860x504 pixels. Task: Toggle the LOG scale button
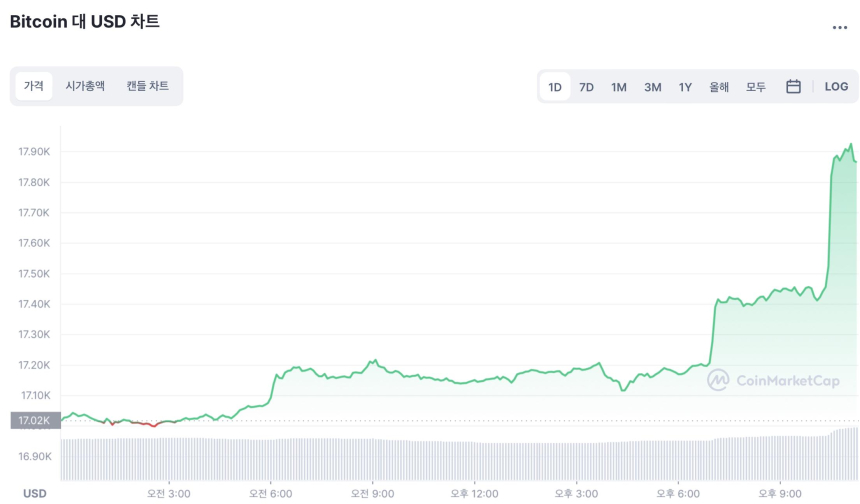tap(836, 87)
